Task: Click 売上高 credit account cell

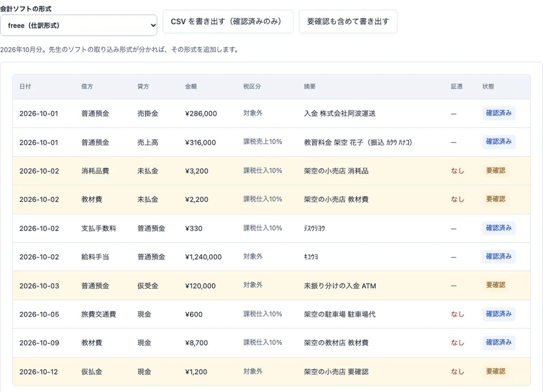Action: [x=148, y=142]
